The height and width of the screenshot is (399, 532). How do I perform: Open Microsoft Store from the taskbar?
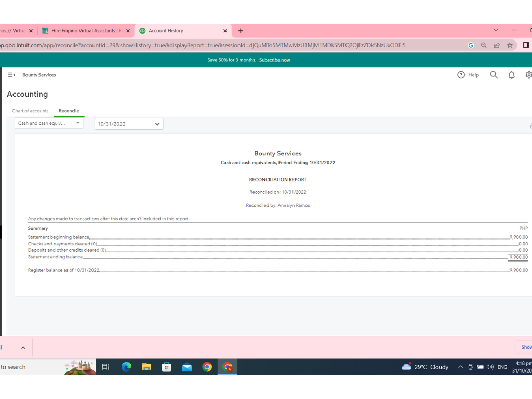[x=167, y=367]
